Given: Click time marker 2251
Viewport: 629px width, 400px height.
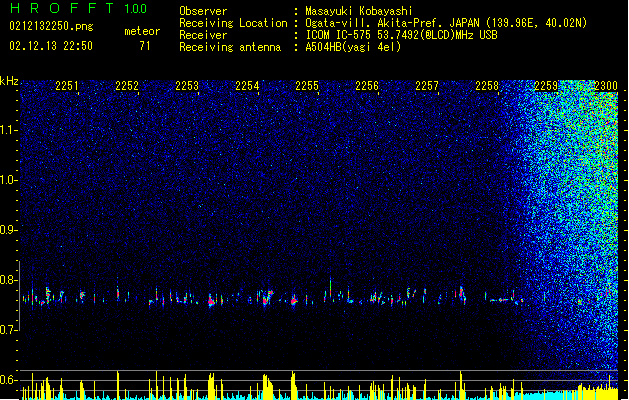Looking at the screenshot, I should [67, 85].
